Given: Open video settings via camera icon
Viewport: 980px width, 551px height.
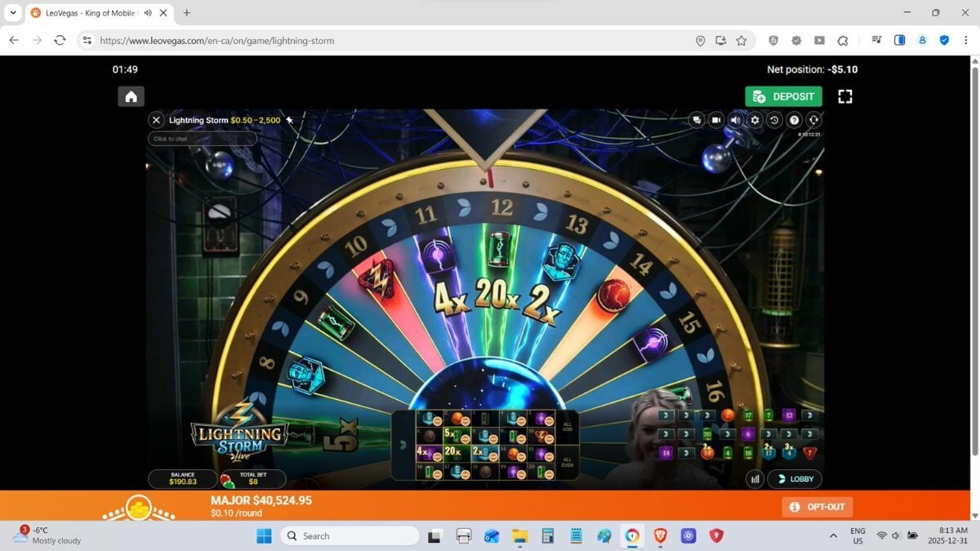Looking at the screenshot, I should click(716, 120).
